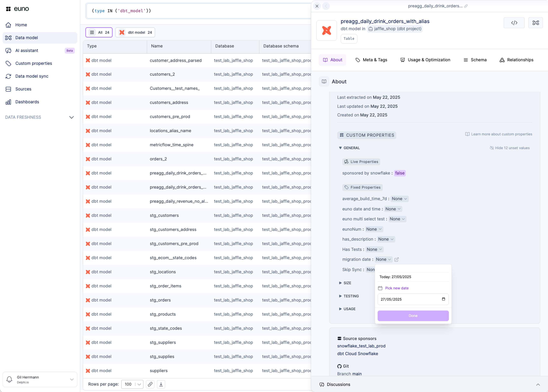The image size is (548, 392).
Task: Switch to the Schema tab
Action: [x=475, y=60]
